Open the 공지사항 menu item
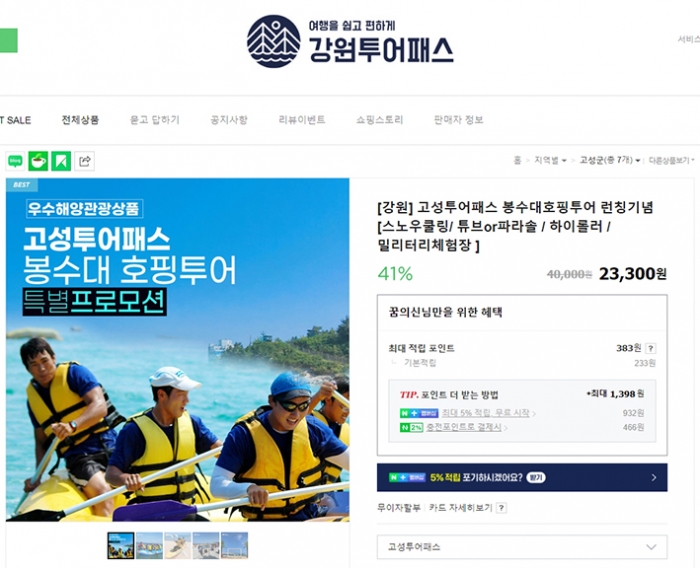Screen dimensions: 700x568 (229, 120)
